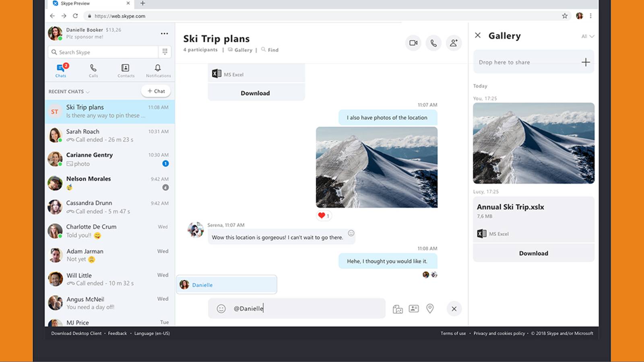Open the more options ellipsis menu
This screenshot has width=644, height=362.
click(164, 33)
